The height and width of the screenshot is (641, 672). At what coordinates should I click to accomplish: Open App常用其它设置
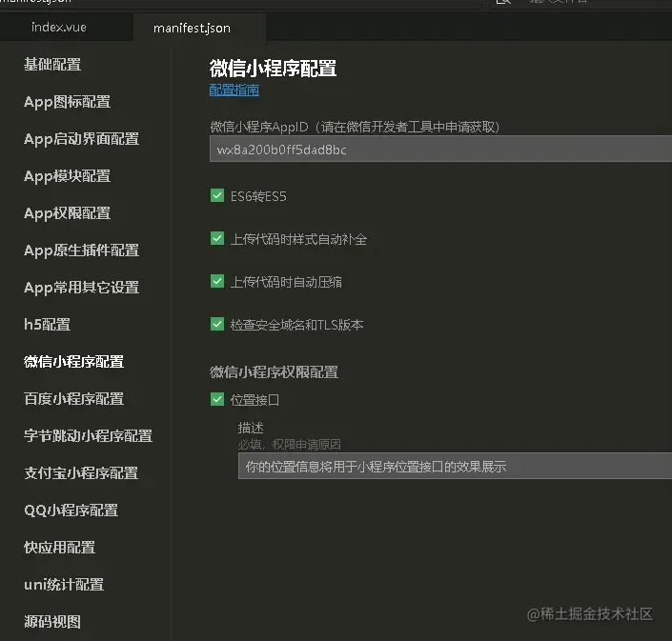pos(81,288)
